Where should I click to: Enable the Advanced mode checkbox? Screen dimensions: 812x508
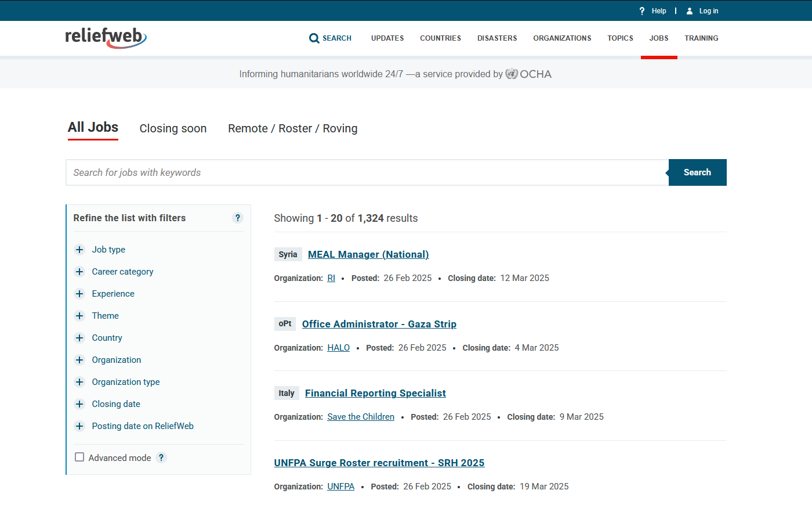(x=79, y=457)
